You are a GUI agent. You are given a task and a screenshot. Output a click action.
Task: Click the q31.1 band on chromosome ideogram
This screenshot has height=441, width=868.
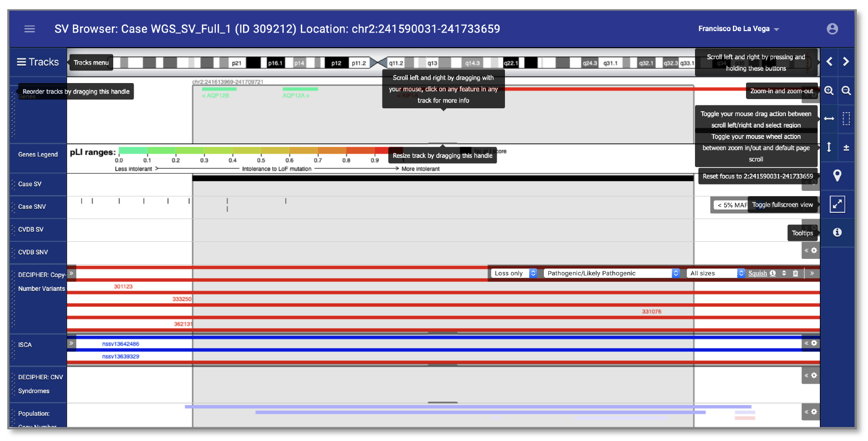610,63
